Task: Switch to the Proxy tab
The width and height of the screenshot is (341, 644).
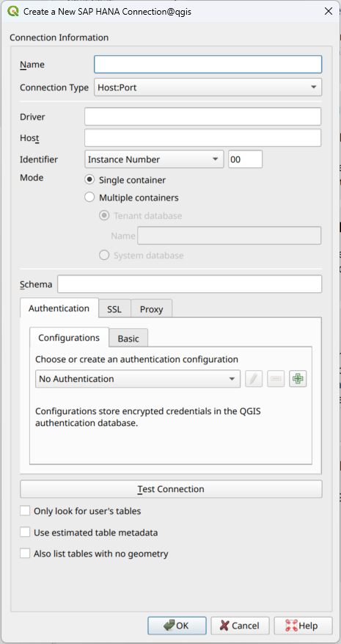Action: (x=151, y=309)
